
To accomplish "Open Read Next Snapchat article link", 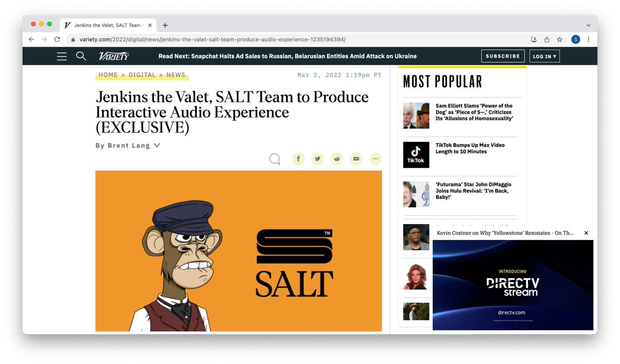I will coord(287,56).
